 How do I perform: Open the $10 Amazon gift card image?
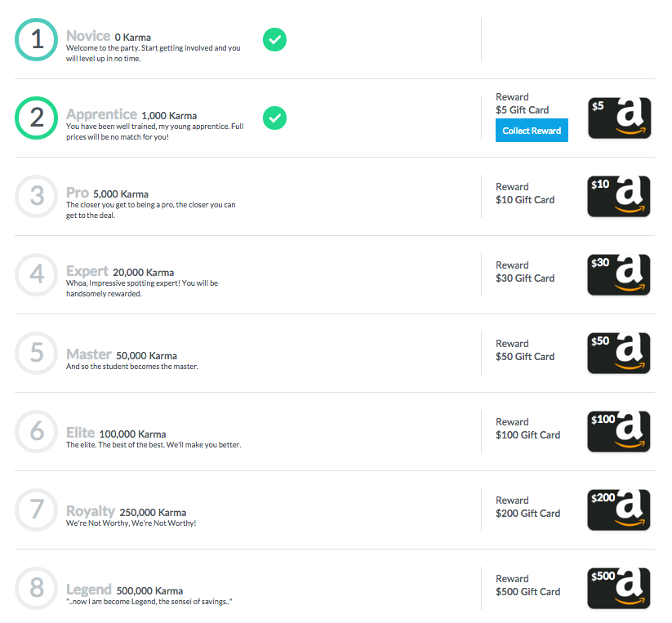tap(618, 196)
